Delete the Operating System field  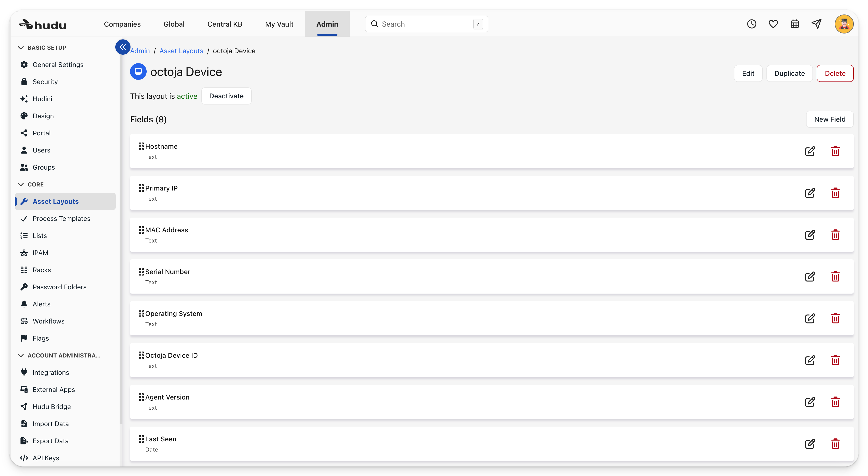(x=835, y=319)
